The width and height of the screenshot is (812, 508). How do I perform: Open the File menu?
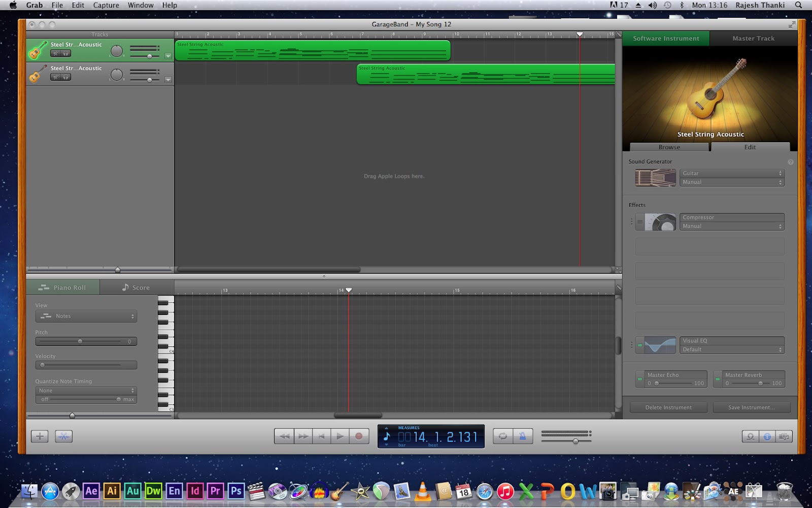click(57, 5)
